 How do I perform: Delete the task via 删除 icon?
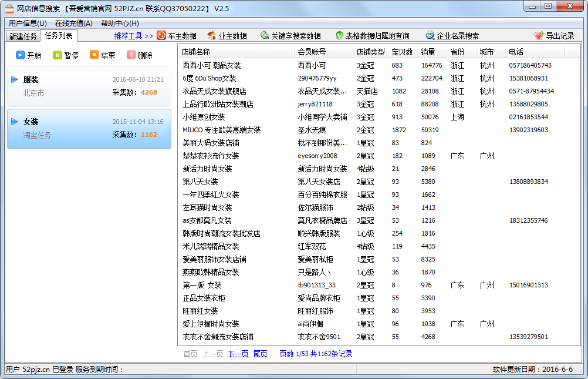tap(131, 55)
